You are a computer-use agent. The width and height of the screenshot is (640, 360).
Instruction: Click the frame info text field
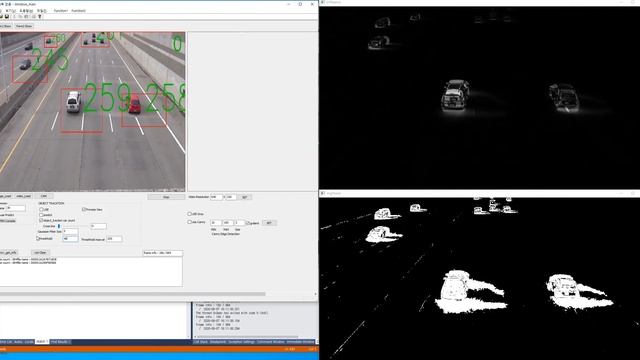point(162,253)
